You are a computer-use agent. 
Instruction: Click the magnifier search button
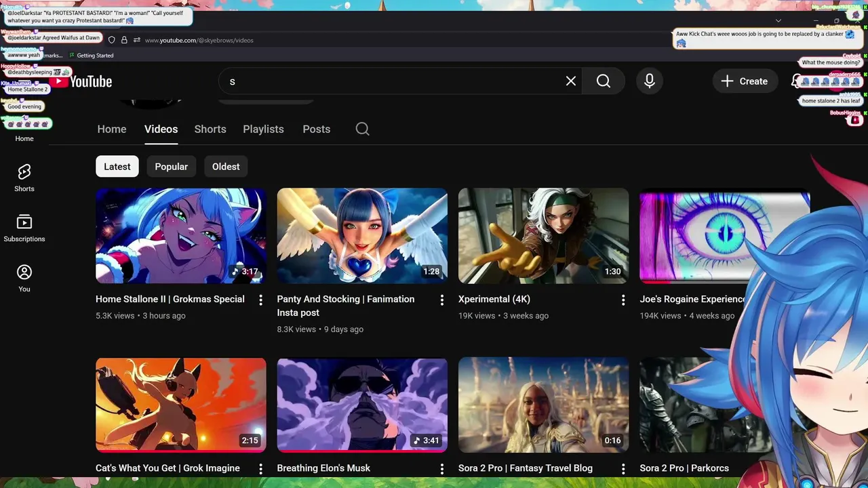pos(604,81)
